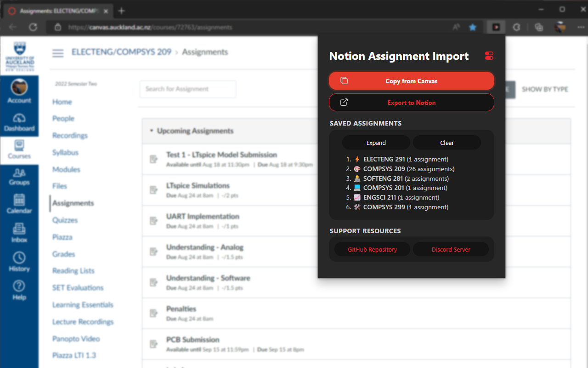Collapse the Upcoming Assignments section
This screenshot has width=588, height=368.
coord(152,131)
